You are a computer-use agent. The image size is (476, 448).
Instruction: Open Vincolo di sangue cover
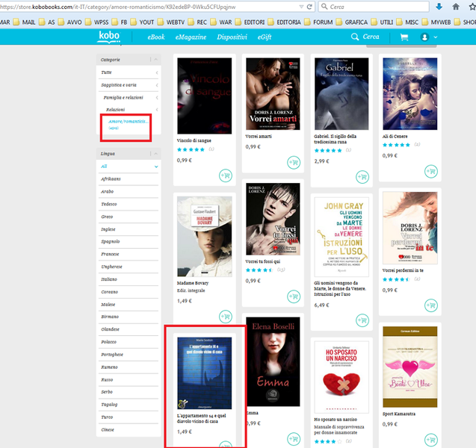204,96
